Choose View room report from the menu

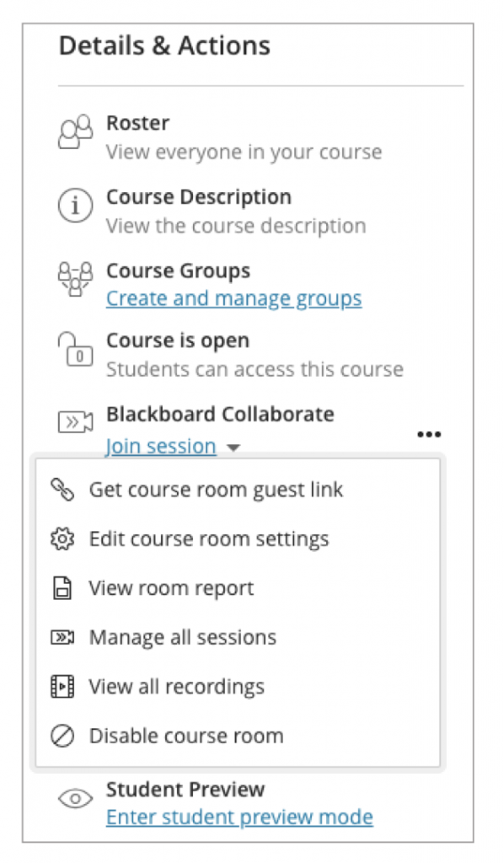170,588
